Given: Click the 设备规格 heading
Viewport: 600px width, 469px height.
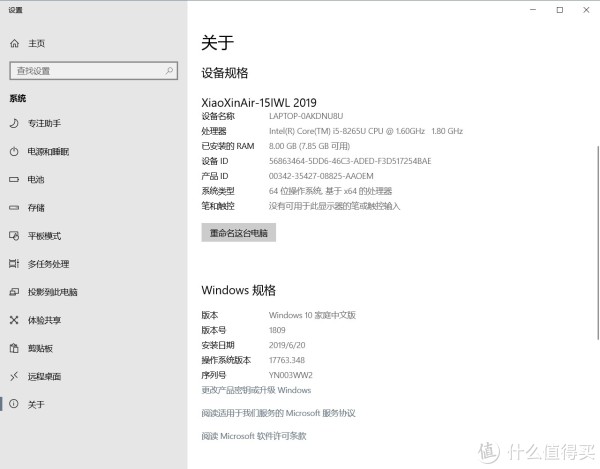Looking at the screenshot, I should click(x=225, y=73).
